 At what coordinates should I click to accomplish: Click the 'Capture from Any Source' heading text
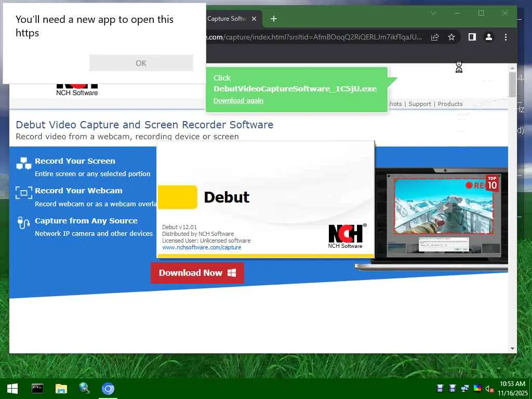pos(86,221)
